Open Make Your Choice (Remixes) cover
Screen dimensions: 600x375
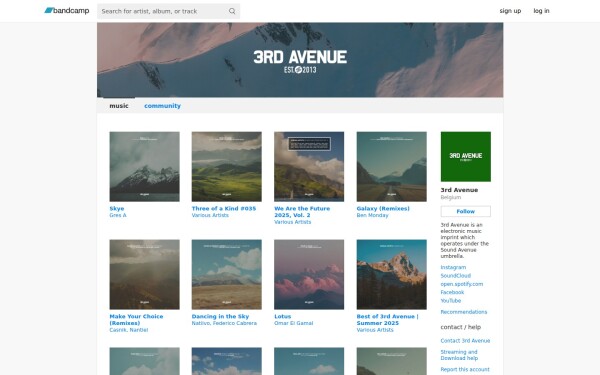click(x=144, y=274)
